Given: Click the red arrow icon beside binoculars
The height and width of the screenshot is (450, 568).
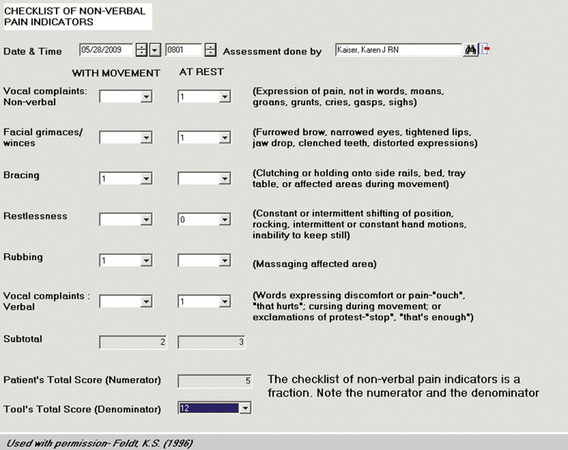Looking at the screenshot, I should 485,49.
